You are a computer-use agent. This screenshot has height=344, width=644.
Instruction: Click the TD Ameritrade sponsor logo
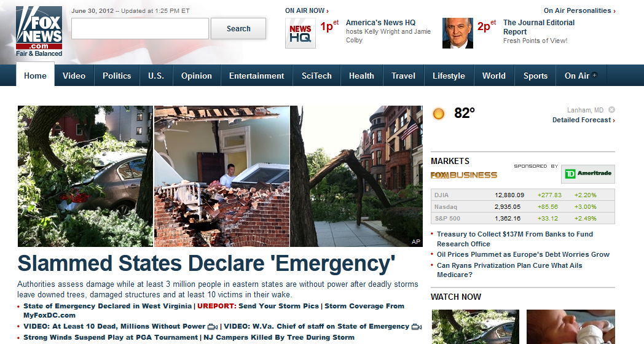coord(587,174)
